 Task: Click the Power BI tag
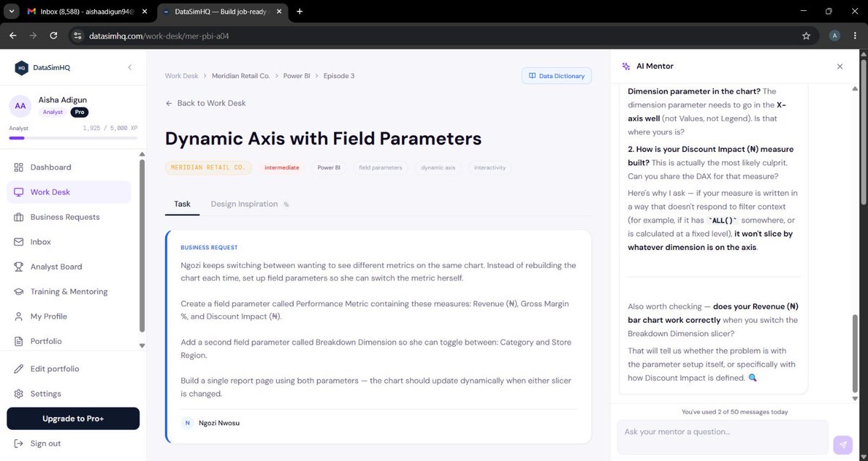click(x=328, y=168)
